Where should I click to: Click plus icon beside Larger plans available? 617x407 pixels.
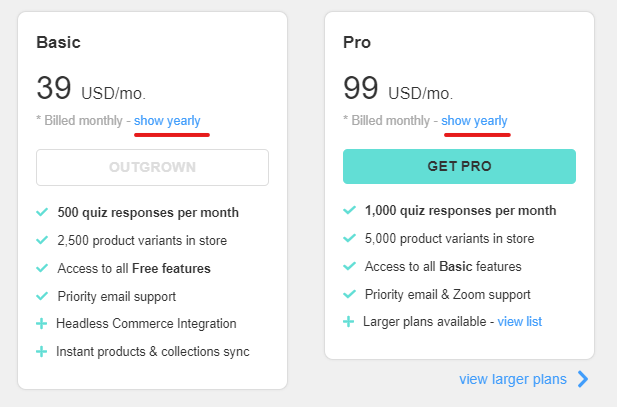pos(348,322)
